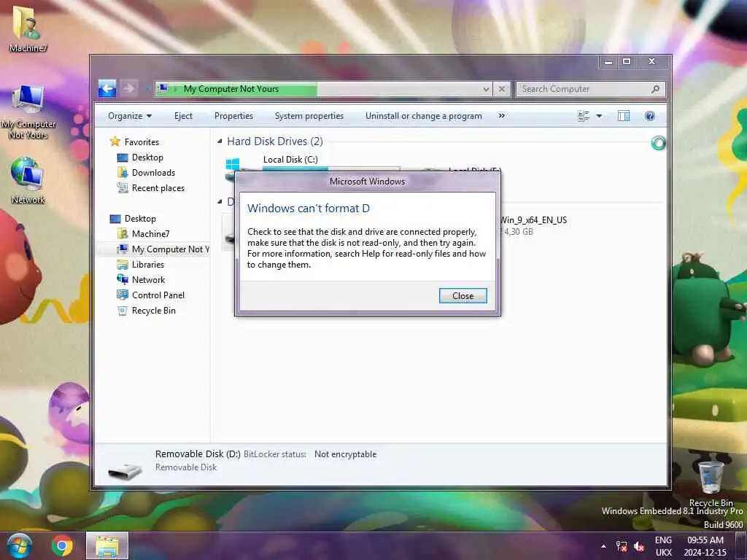747x560 pixels.
Task: Change view with the view icon
Action: 584,116
